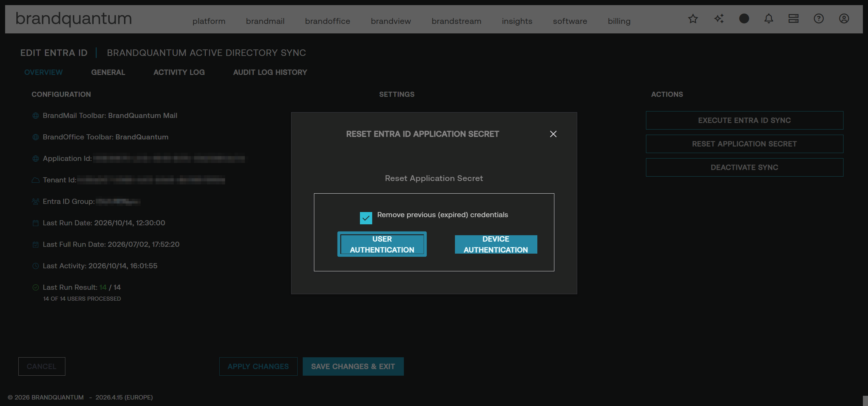Click calendar icon beside Last Full Run Date

(35, 244)
